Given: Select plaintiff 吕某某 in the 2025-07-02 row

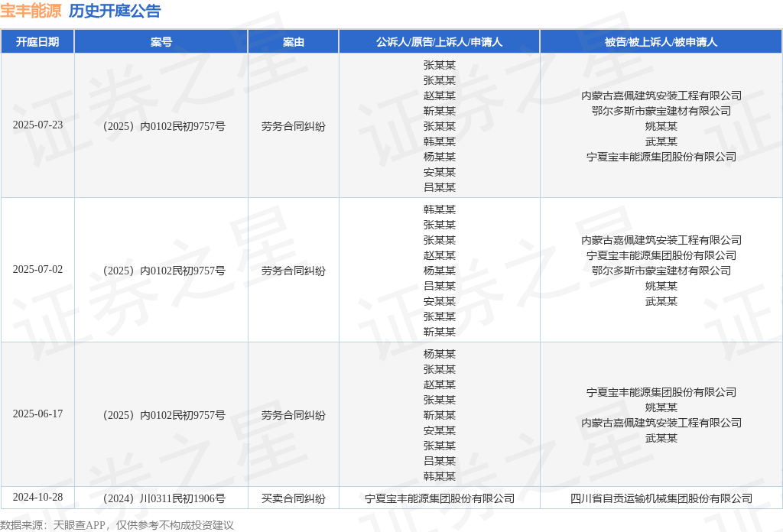Looking at the screenshot, I should click(x=440, y=286).
